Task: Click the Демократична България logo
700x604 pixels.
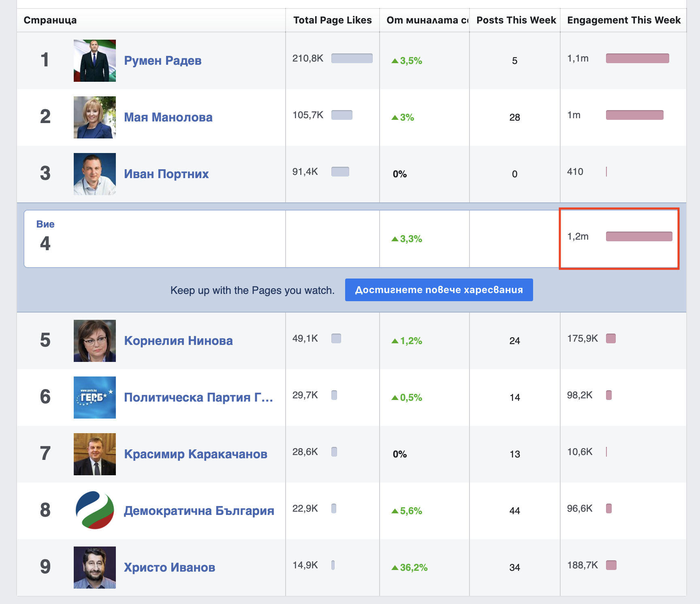Action: [94, 510]
